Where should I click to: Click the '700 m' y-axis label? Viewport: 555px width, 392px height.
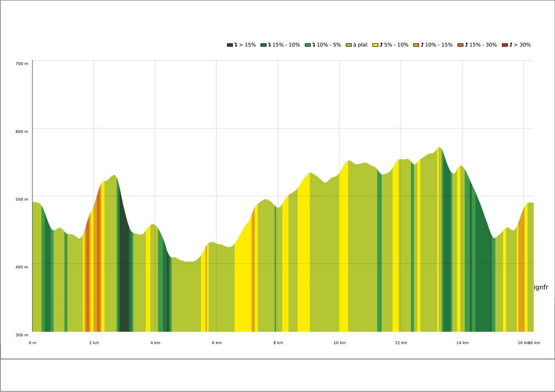point(22,64)
